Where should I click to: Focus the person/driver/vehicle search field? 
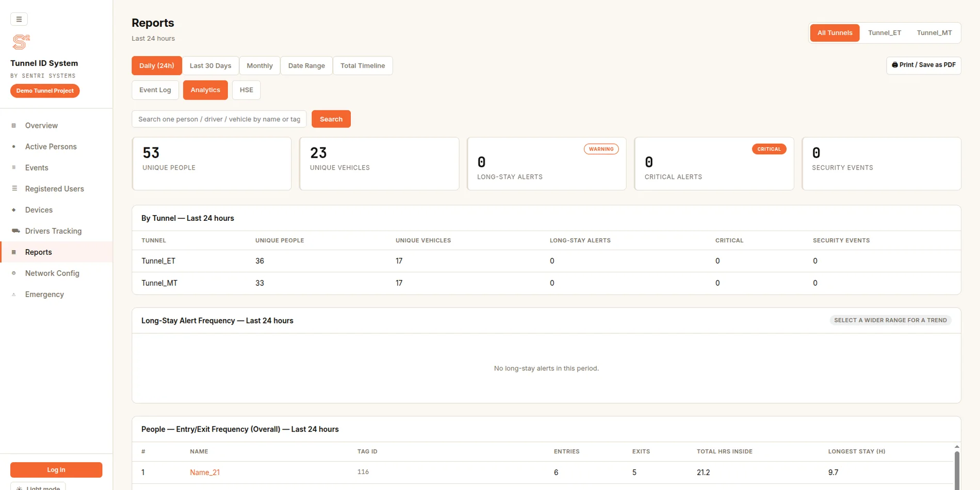pos(219,119)
